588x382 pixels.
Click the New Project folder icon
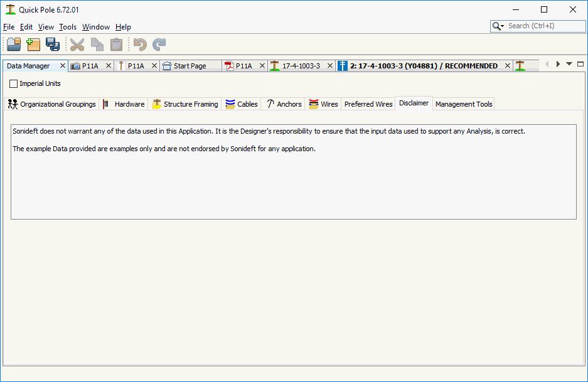click(x=33, y=45)
